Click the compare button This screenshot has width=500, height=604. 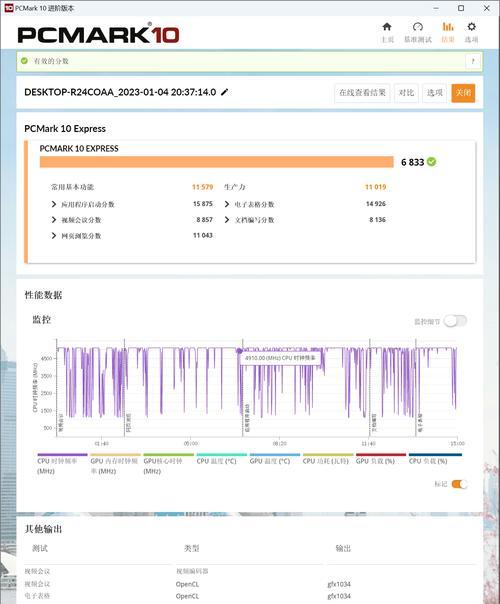pyautogui.click(x=406, y=93)
